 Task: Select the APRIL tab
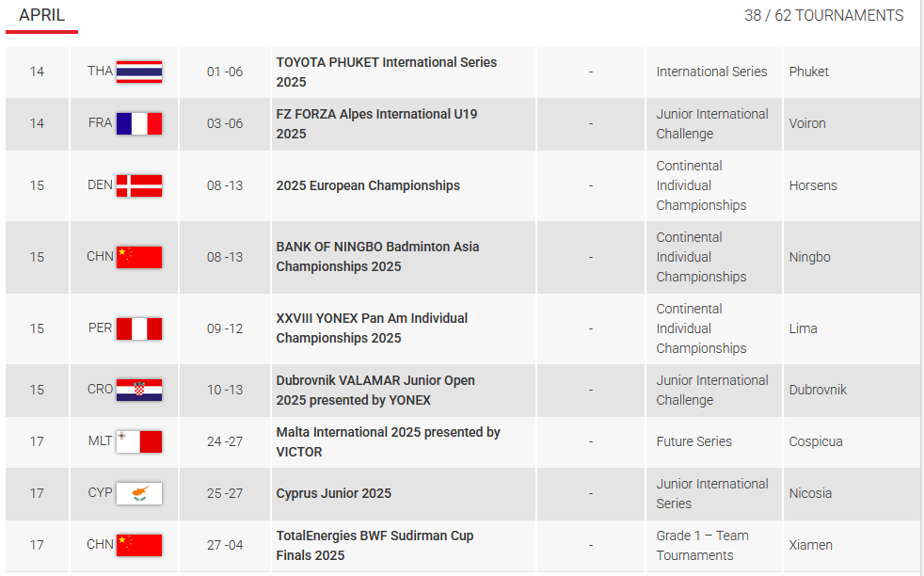point(41,15)
